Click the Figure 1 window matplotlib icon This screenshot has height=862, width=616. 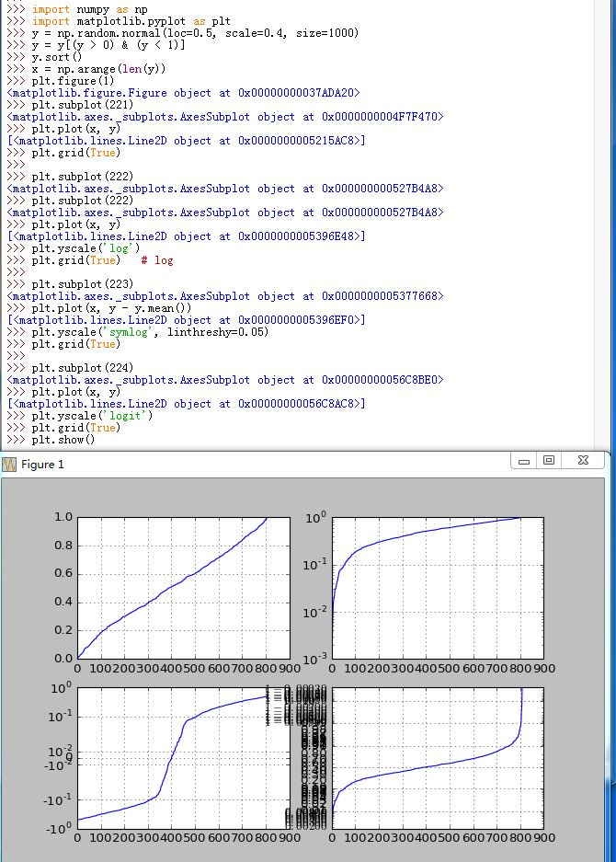point(9,465)
